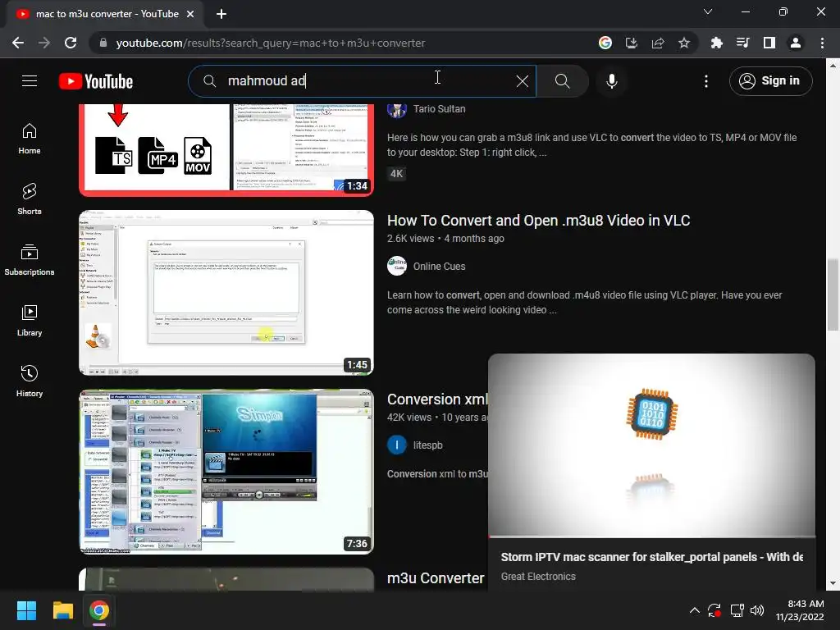840x630 pixels.
Task: Open media control icon in Chrome toolbar
Action: [742, 43]
